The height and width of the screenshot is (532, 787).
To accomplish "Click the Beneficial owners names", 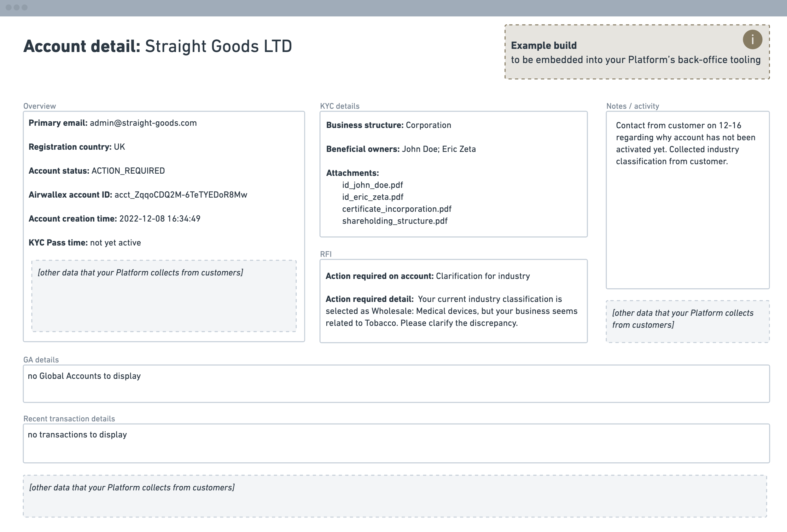I will [x=439, y=149].
